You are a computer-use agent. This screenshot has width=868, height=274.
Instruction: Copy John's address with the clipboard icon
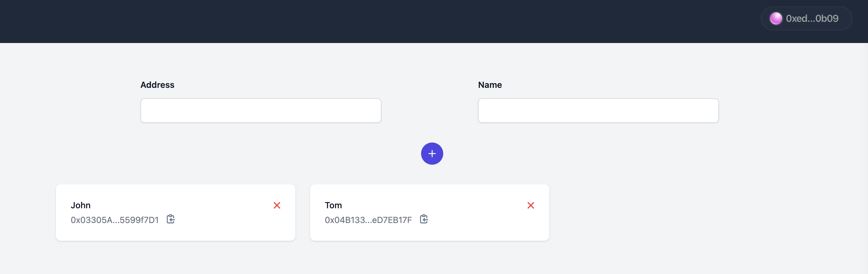pyautogui.click(x=171, y=219)
